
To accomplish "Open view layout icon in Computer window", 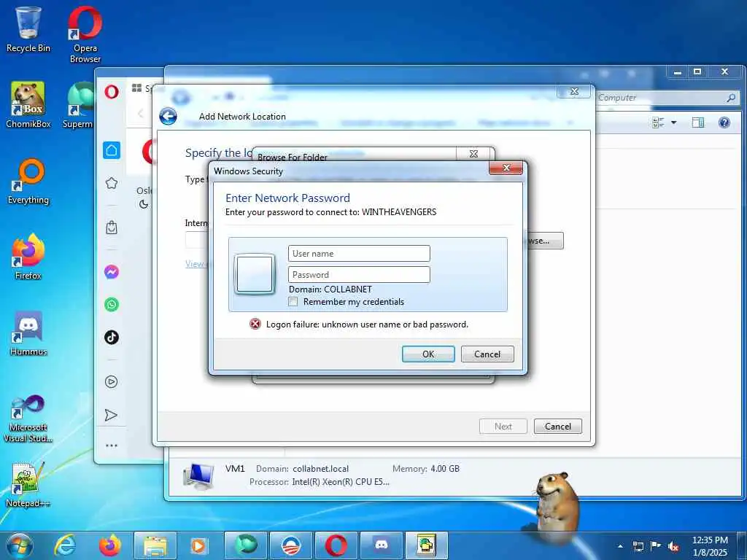I will point(658,122).
